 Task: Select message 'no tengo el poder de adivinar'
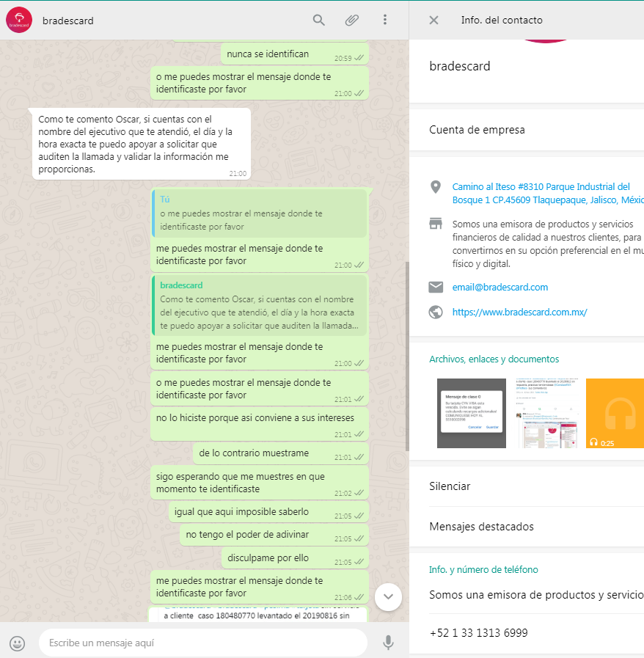pos(274,535)
